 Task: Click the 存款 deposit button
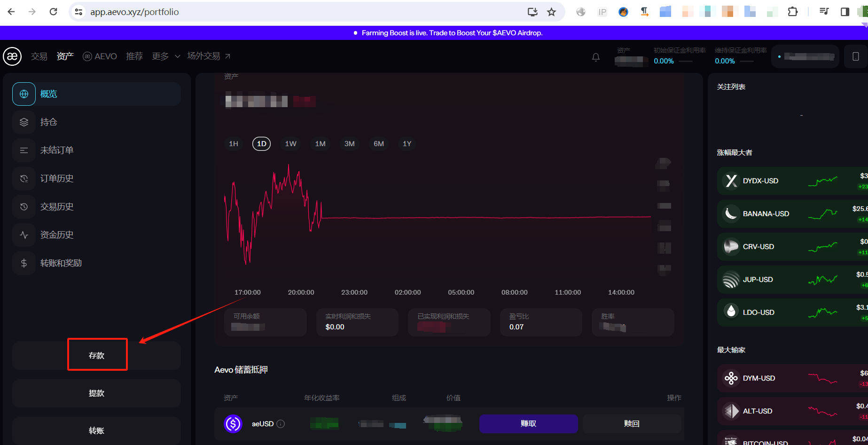click(x=96, y=356)
